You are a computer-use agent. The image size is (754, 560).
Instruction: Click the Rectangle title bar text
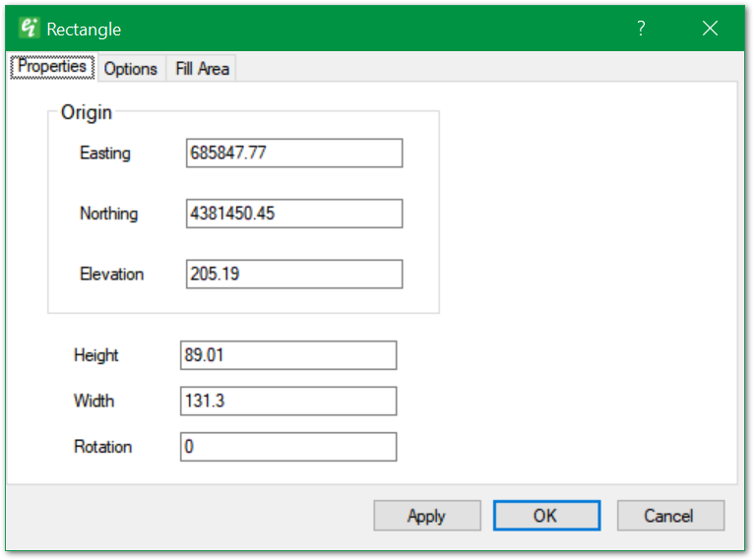84,31
